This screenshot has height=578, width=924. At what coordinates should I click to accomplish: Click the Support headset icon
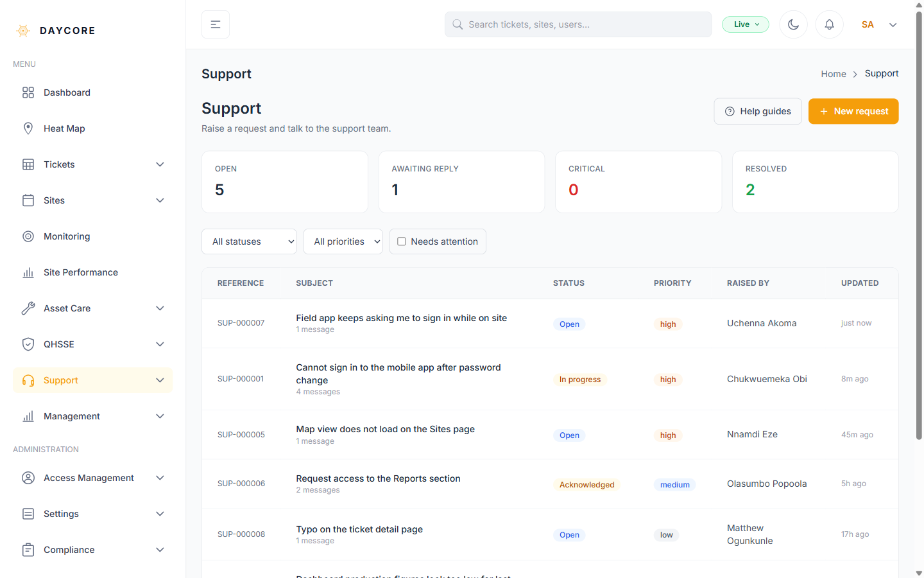pyautogui.click(x=28, y=380)
